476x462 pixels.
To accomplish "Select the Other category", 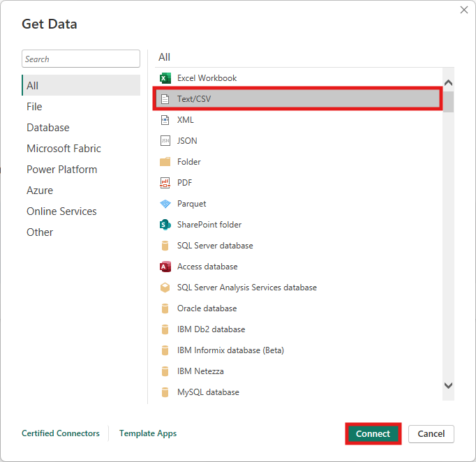I will tap(81, 232).
